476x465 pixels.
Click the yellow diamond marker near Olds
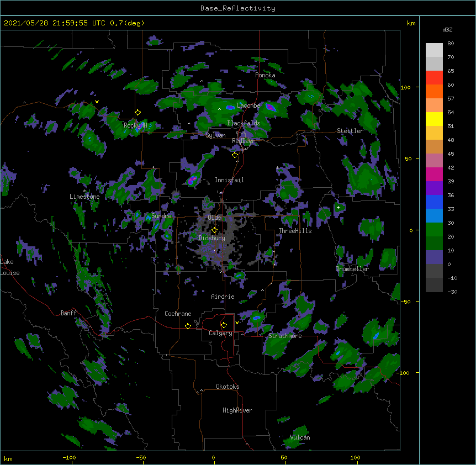[214, 230]
